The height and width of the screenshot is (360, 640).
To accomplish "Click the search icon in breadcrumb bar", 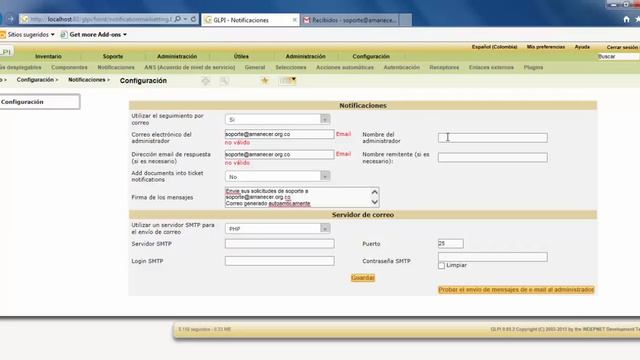I will point(224,81).
